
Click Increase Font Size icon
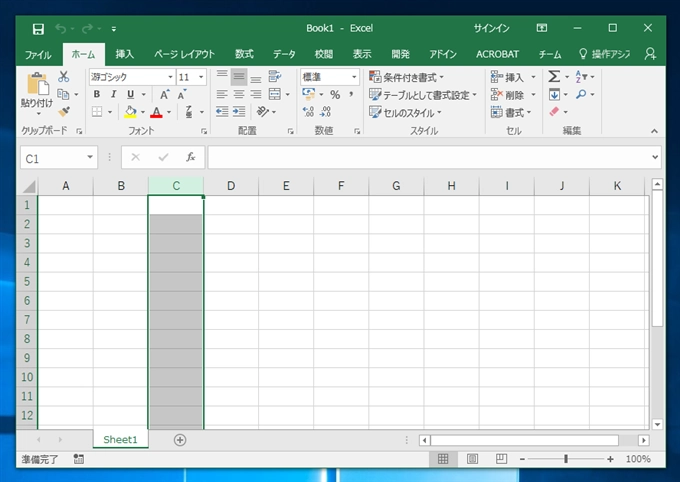(164, 94)
